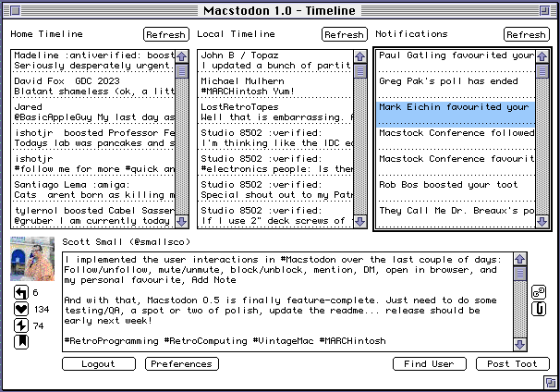This screenshot has width=560, height=392.
Task: Favourite the toot with heart icon
Action: pyautogui.click(x=21, y=309)
